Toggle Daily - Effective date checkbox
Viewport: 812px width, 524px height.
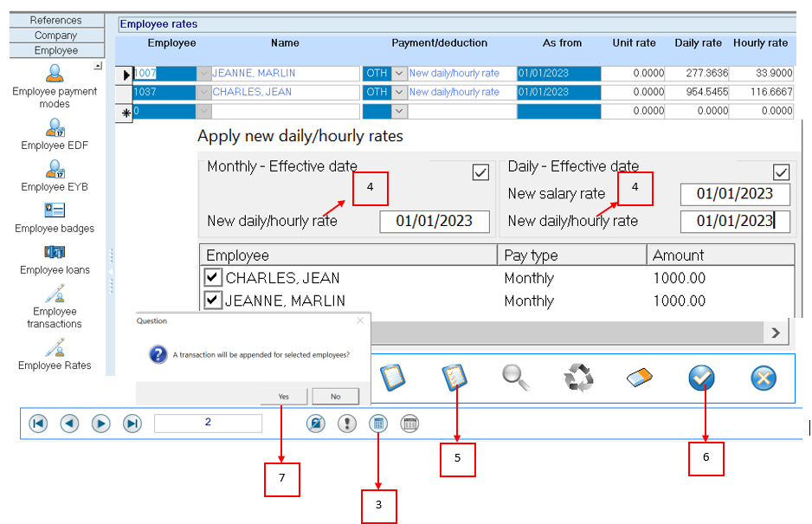(x=781, y=172)
